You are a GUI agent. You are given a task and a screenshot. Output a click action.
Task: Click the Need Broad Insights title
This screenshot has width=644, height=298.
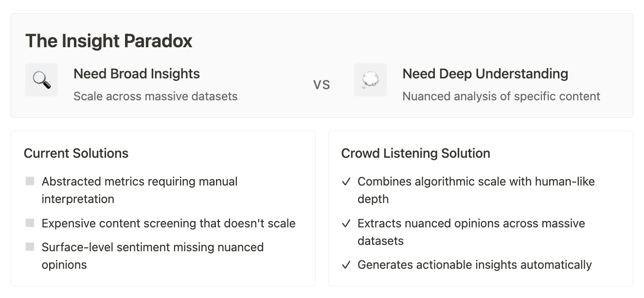click(137, 74)
